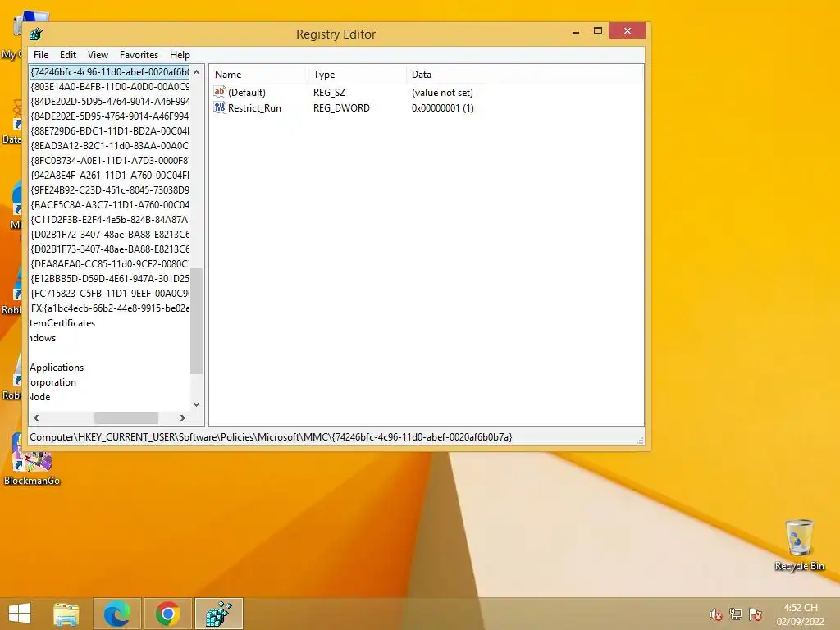Select the Restrict_Run value name

254,107
